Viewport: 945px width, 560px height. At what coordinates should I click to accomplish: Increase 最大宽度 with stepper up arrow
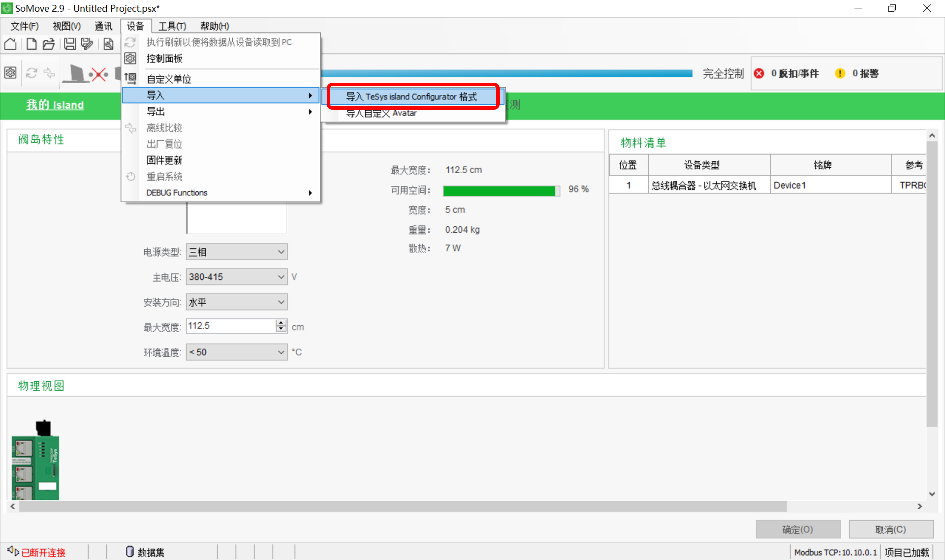[x=281, y=323]
